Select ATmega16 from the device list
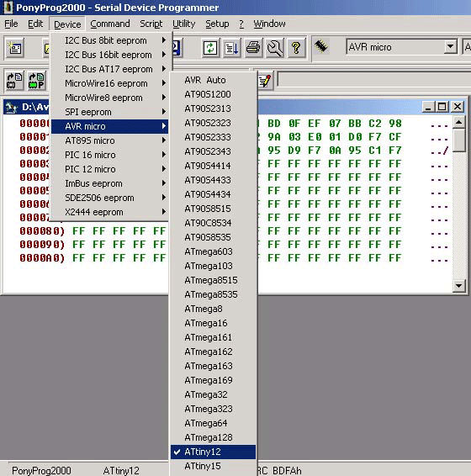Image resolution: width=471 pixels, height=476 pixels. click(213, 323)
